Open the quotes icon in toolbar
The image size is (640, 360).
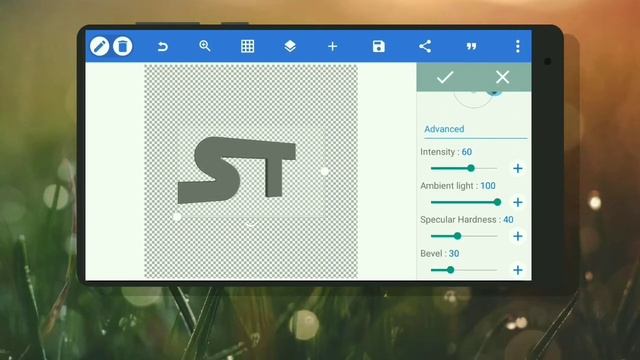(x=471, y=47)
